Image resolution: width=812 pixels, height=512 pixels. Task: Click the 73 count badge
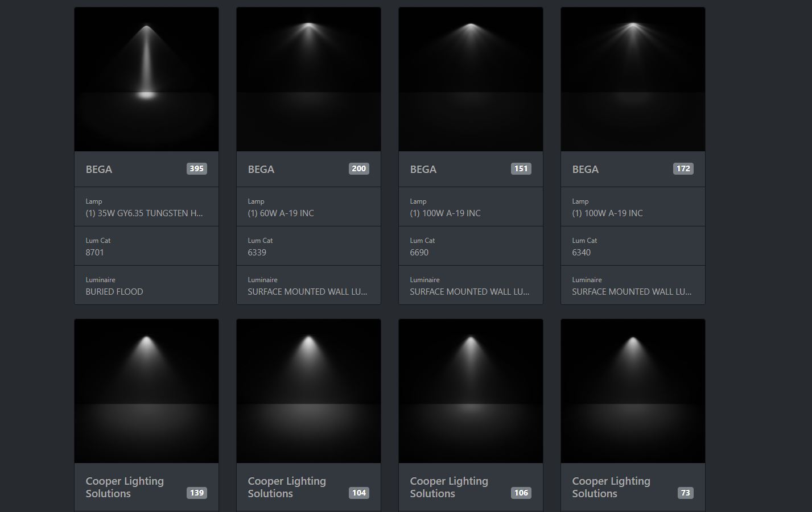coord(686,493)
